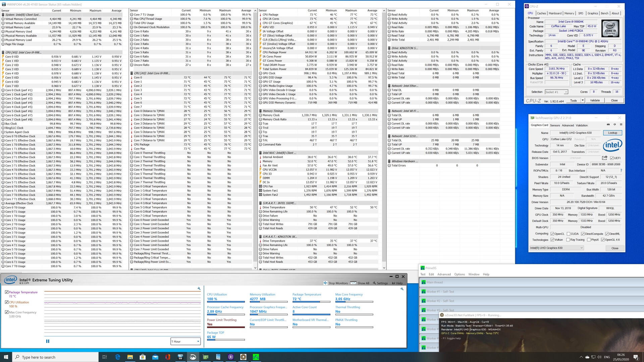Click Bus Interface question mark icon
Screen dimensions: 644x362
tap(621, 171)
